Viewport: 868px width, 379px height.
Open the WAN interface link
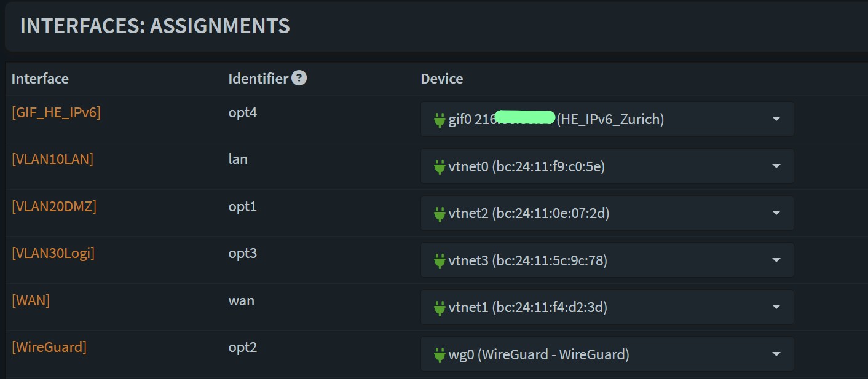tap(31, 300)
